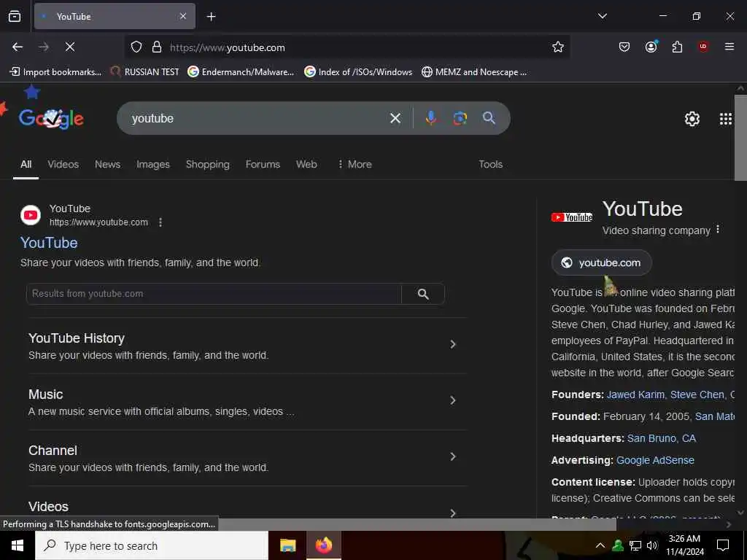The image size is (747, 560).
Task: Switch to News results tab
Action: point(108,164)
